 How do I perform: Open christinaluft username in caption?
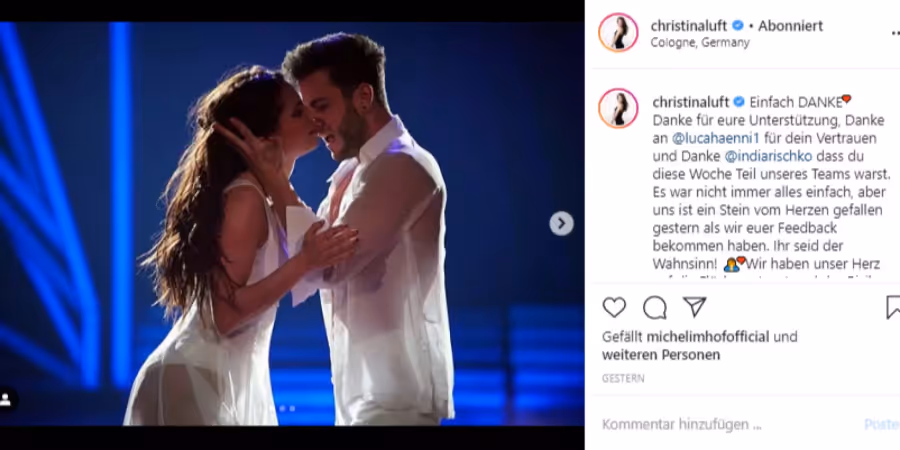(x=690, y=102)
